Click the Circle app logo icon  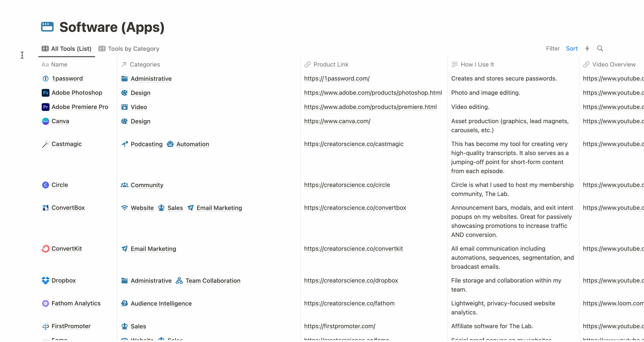tap(45, 185)
